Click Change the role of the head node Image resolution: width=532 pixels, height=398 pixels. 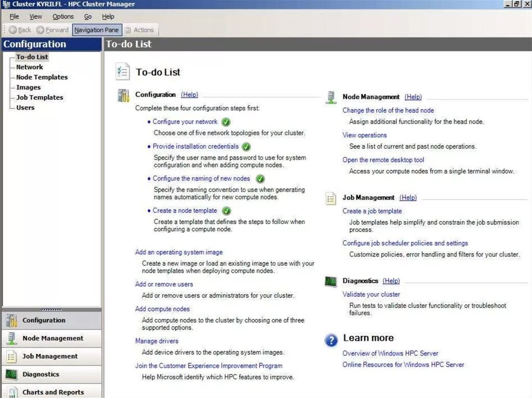388,111
